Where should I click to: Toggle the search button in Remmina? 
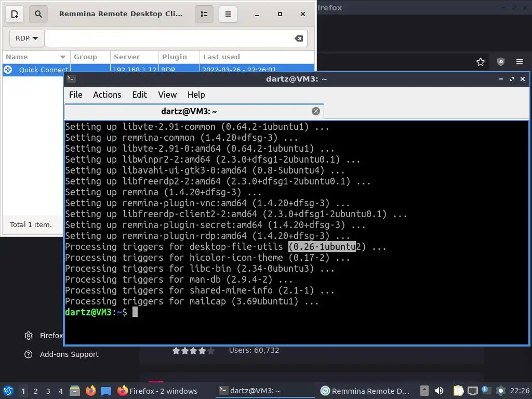coord(38,14)
